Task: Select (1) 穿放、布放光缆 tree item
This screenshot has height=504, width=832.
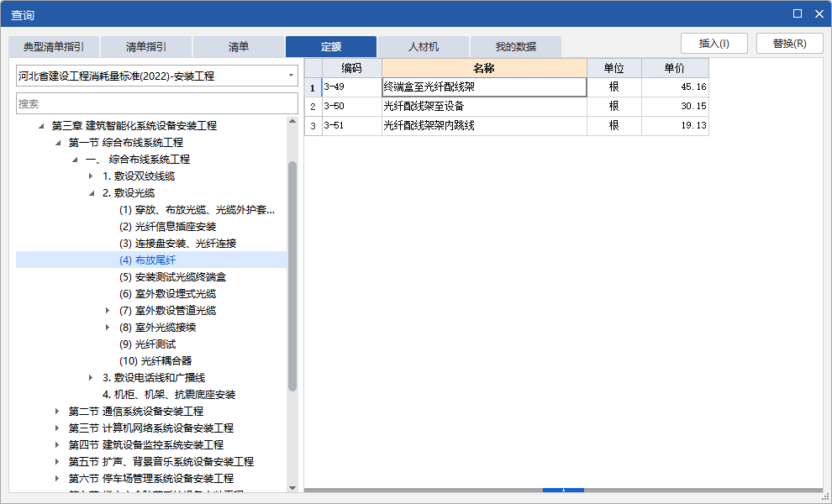Action: coord(197,210)
